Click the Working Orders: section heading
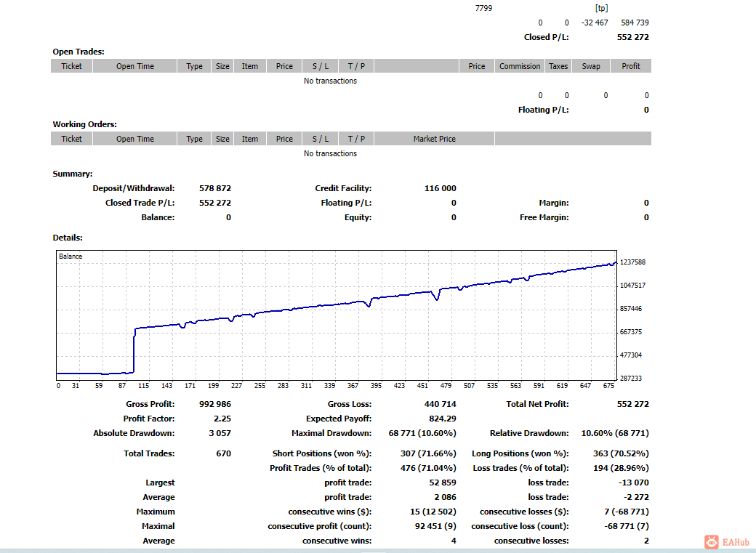The image size is (756, 553). pos(84,124)
